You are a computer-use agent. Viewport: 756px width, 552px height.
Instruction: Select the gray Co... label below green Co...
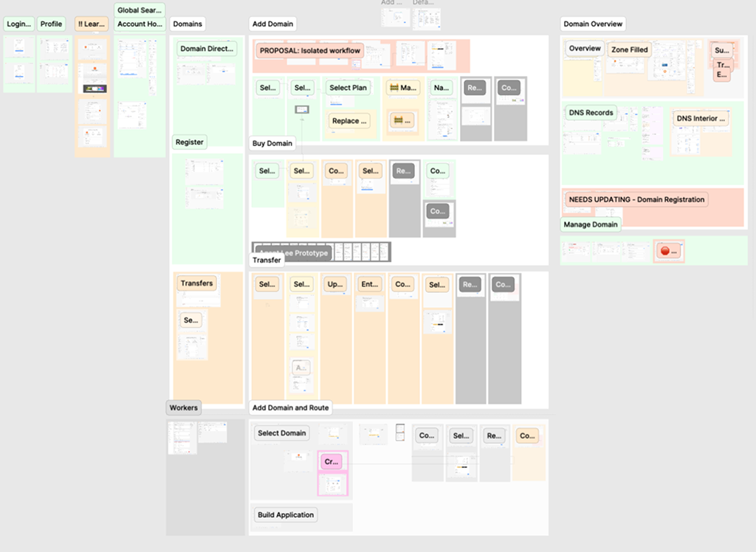pos(438,211)
